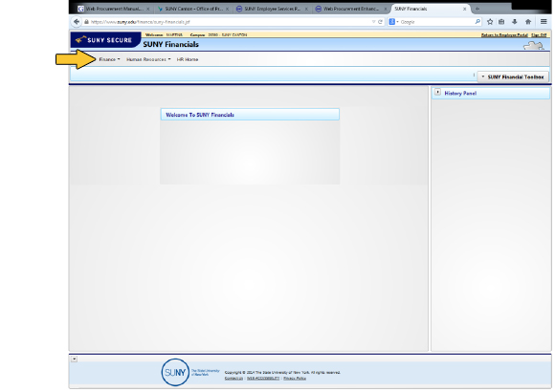Click the Return to Employee Portal link
This screenshot has height=392, width=555.
coord(504,35)
